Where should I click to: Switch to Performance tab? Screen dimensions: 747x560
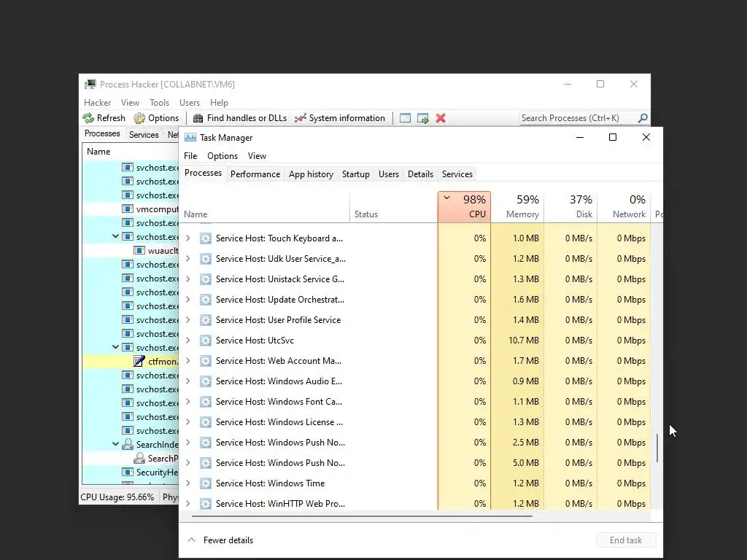click(255, 174)
